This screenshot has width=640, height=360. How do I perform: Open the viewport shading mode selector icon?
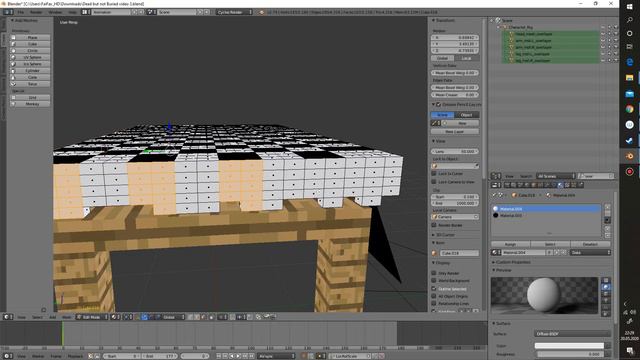point(116,317)
